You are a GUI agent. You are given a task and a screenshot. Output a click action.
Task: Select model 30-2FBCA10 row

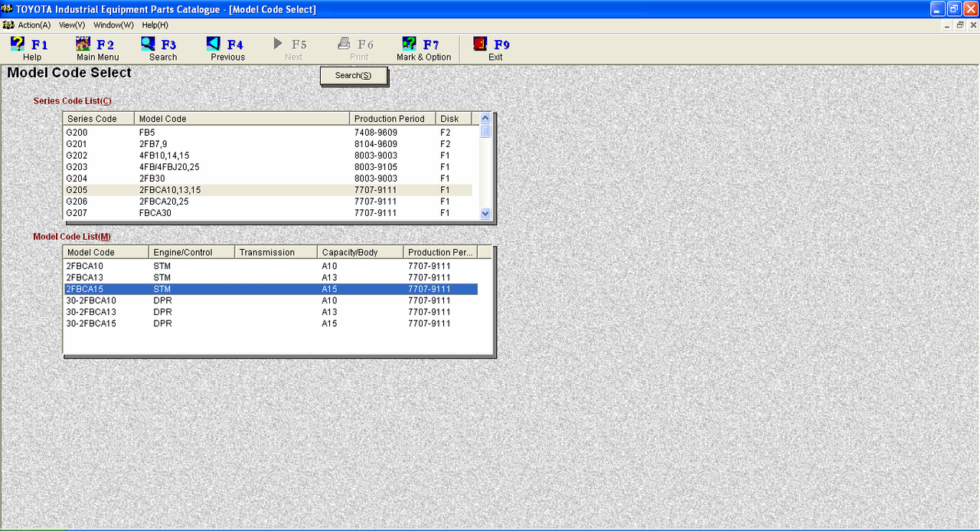tap(271, 300)
